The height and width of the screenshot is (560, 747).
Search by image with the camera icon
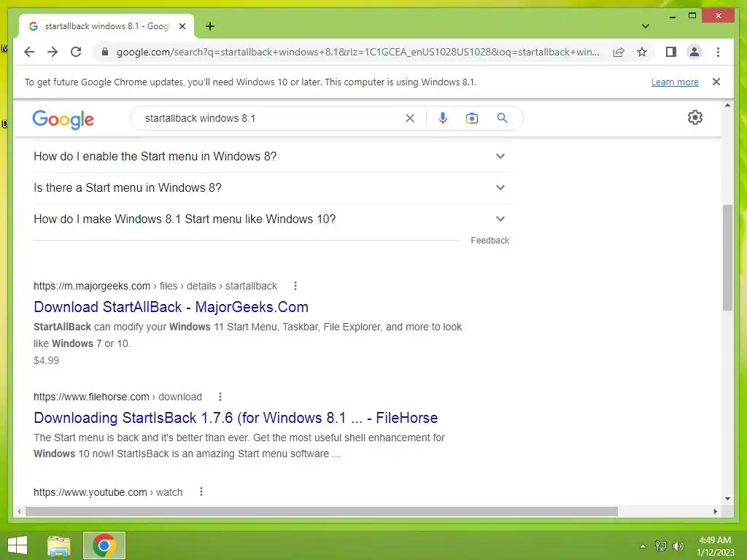pyautogui.click(x=472, y=118)
